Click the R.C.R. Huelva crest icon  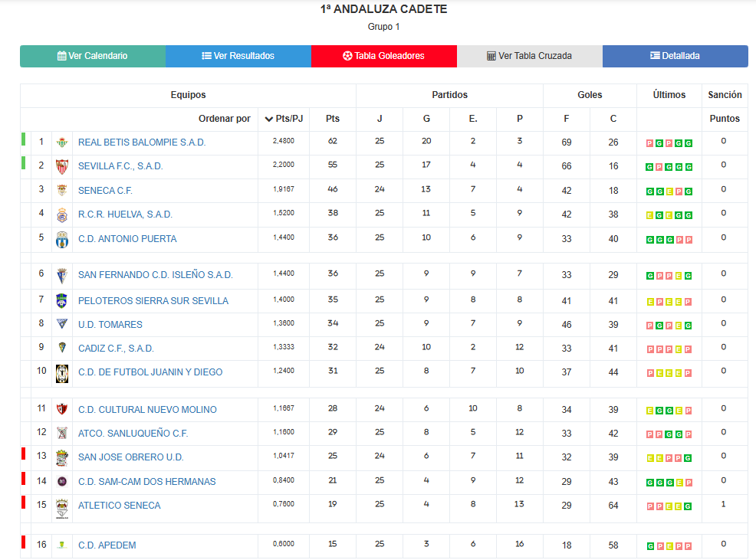tap(61, 215)
